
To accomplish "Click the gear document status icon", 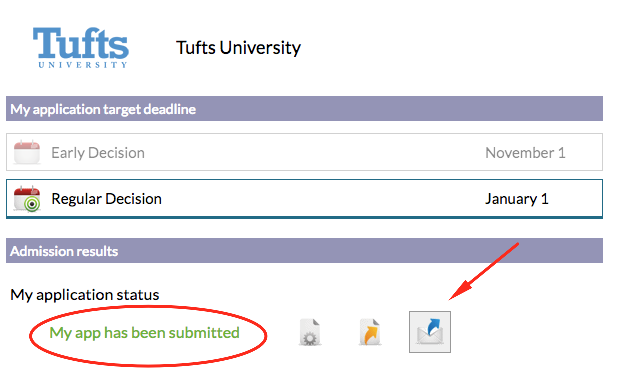I will click(x=310, y=332).
